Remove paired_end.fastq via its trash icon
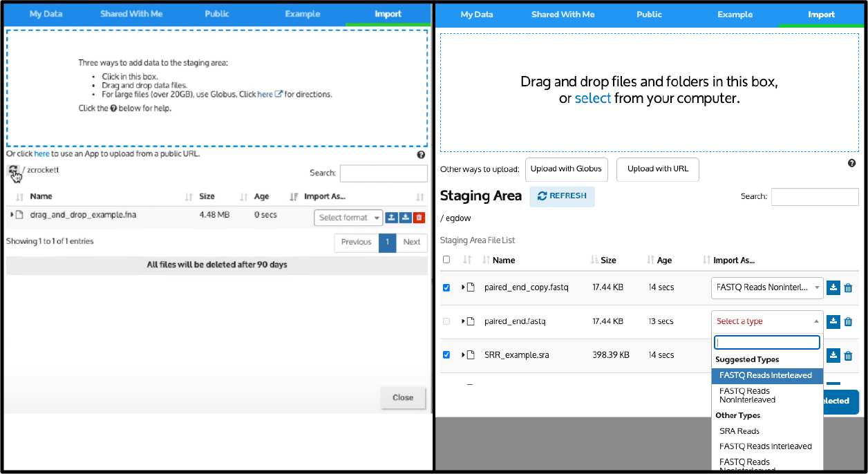Screen dimensions: 868x474 pos(848,321)
